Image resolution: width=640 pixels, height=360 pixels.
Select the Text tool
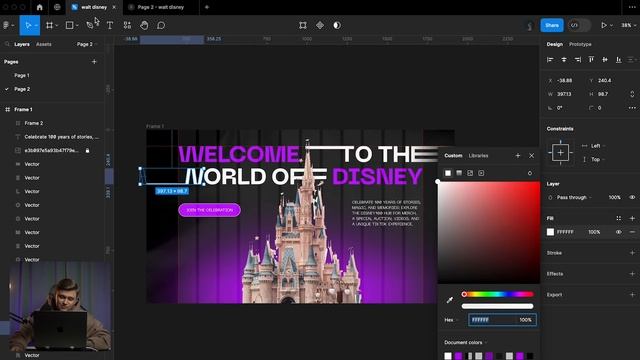click(x=110, y=25)
